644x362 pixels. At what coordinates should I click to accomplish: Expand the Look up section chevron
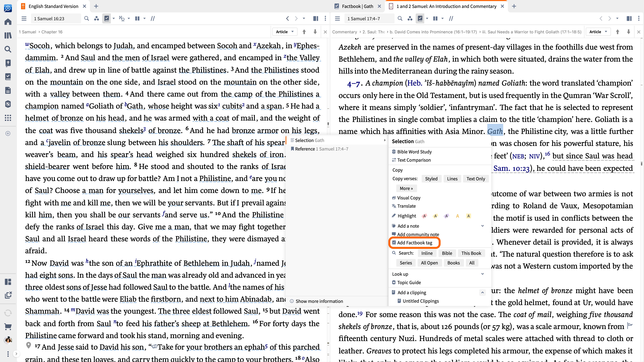tap(482, 274)
